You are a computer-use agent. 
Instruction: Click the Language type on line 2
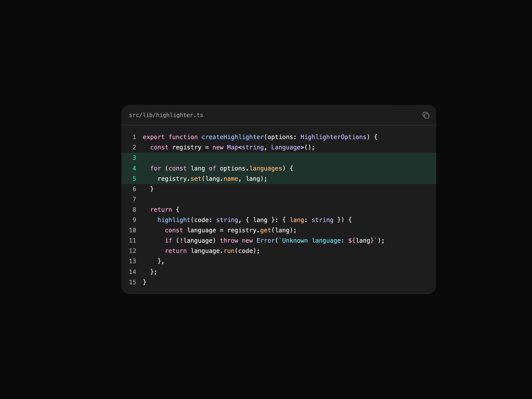point(286,147)
